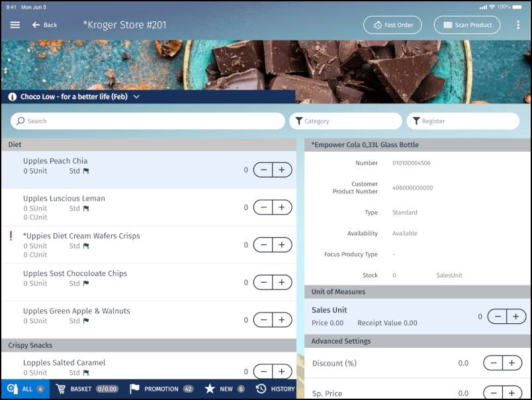
Task: Decrease quantity of Upples Peach Chia
Action: tap(263, 170)
